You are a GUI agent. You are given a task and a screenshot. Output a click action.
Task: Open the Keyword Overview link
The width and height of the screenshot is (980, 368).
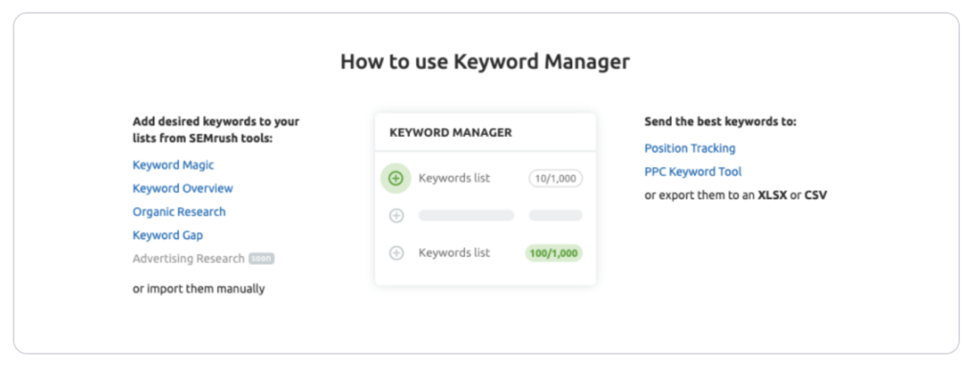183,188
